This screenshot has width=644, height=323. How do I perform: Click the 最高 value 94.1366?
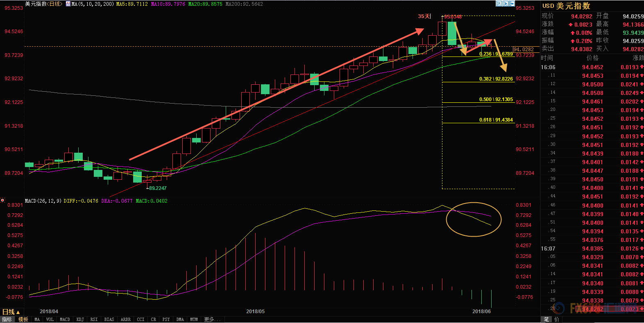coord(633,25)
